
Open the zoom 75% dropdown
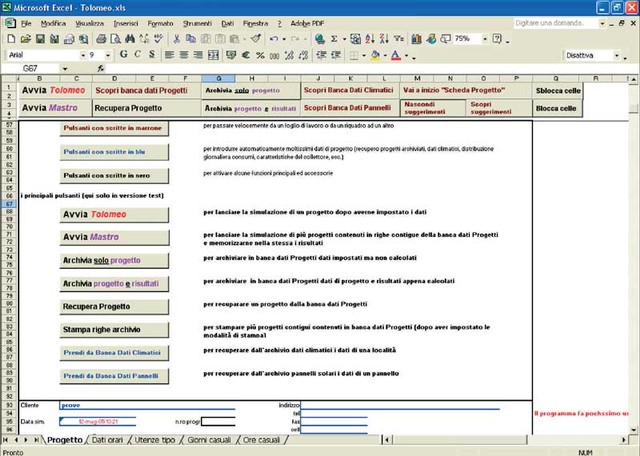click(x=485, y=39)
